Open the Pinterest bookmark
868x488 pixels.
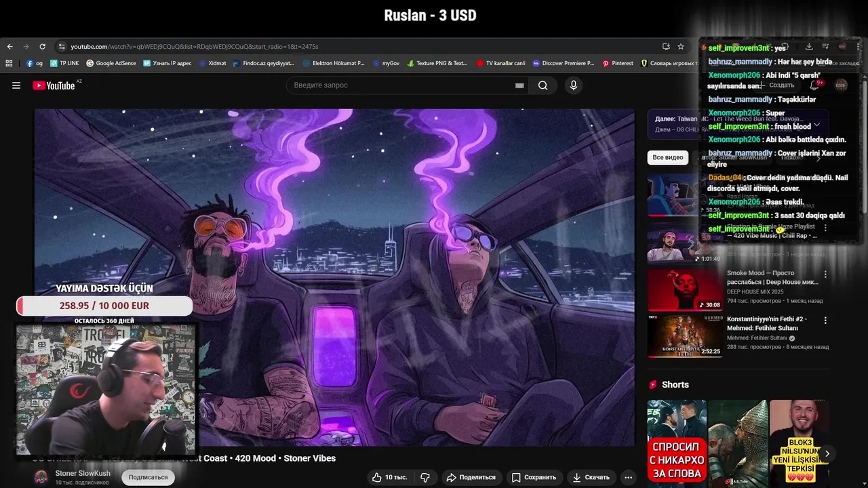point(618,63)
